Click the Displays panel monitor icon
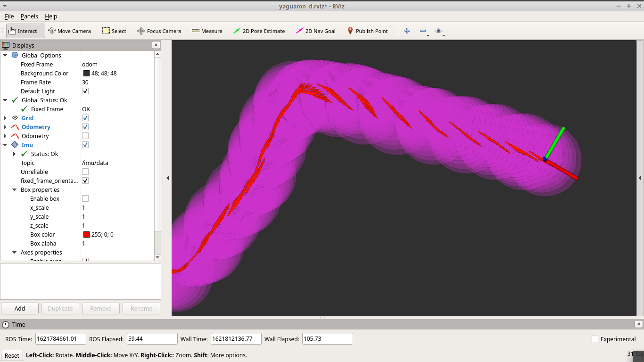Image resolution: width=644 pixels, height=362 pixels. 6,45
